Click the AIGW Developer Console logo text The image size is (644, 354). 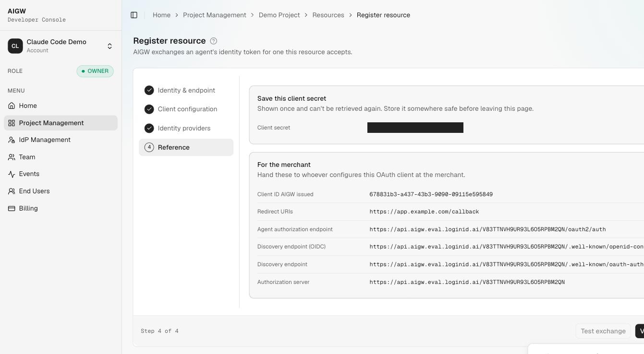point(36,15)
